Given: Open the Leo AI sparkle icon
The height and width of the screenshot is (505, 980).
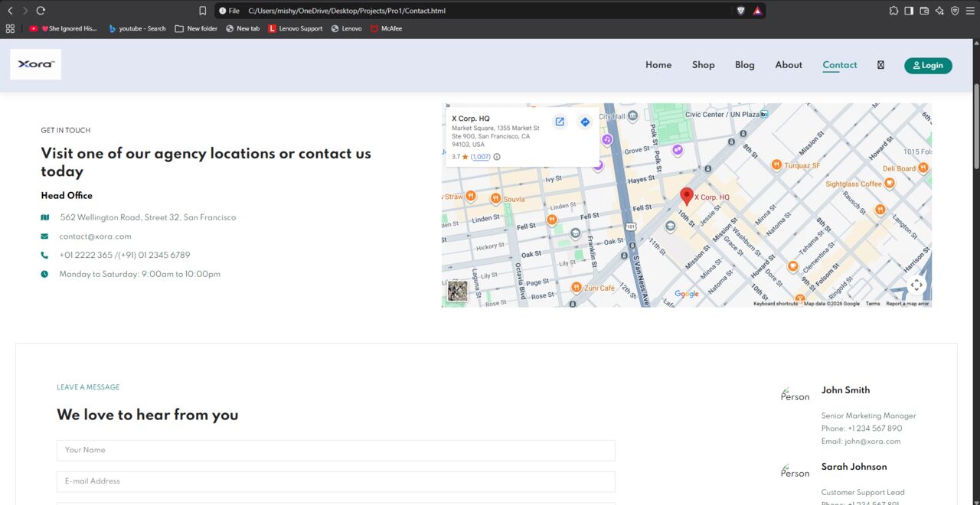Looking at the screenshot, I should [939, 11].
